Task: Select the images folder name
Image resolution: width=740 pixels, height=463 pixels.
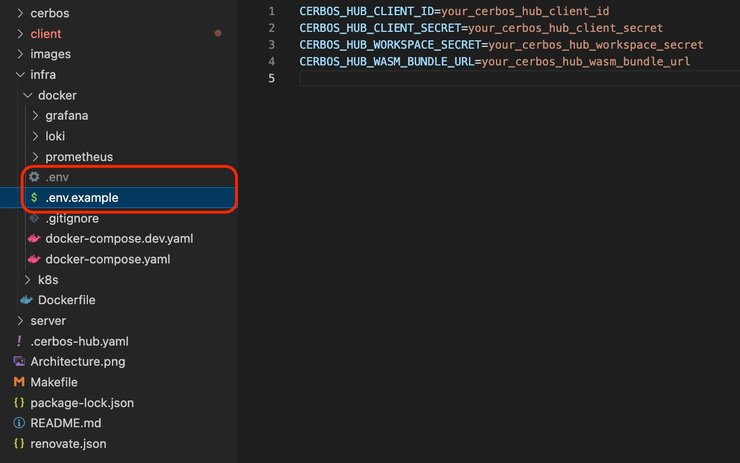Action: pos(50,54)
